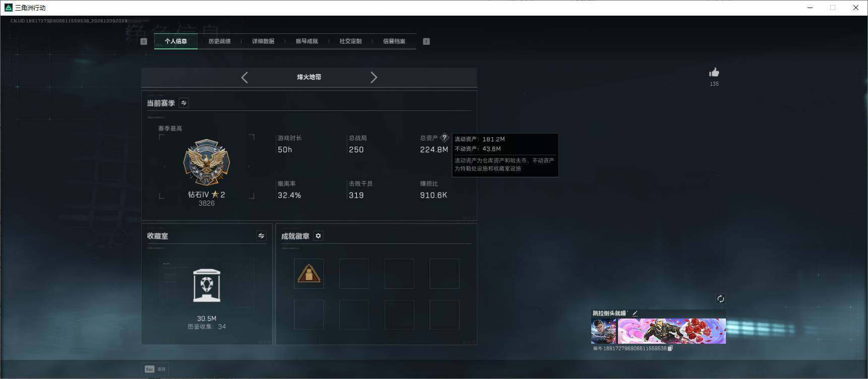Click the thumbs-up like icon
The height and width of the screenshot is (379, 868).
714,73
